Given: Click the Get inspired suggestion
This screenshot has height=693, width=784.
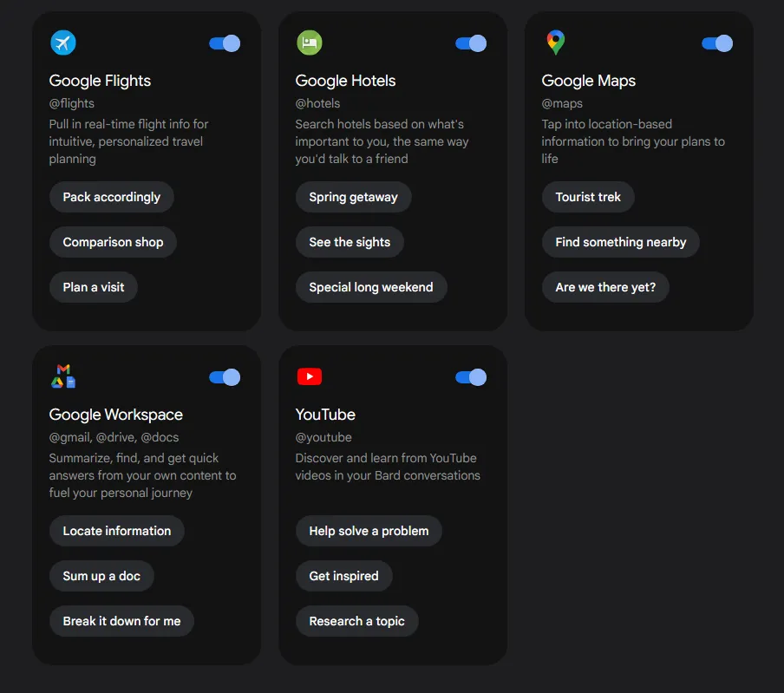Looking at the screenshot, I should (344, 576).
